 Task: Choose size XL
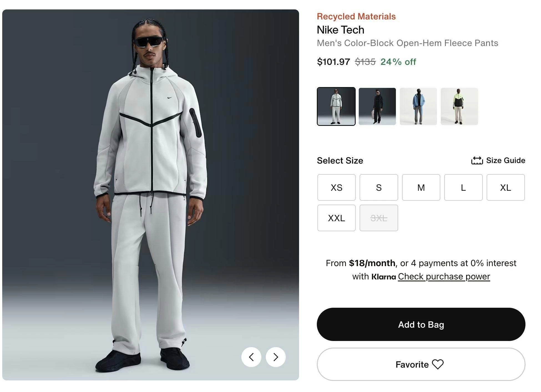click(505, 187)
